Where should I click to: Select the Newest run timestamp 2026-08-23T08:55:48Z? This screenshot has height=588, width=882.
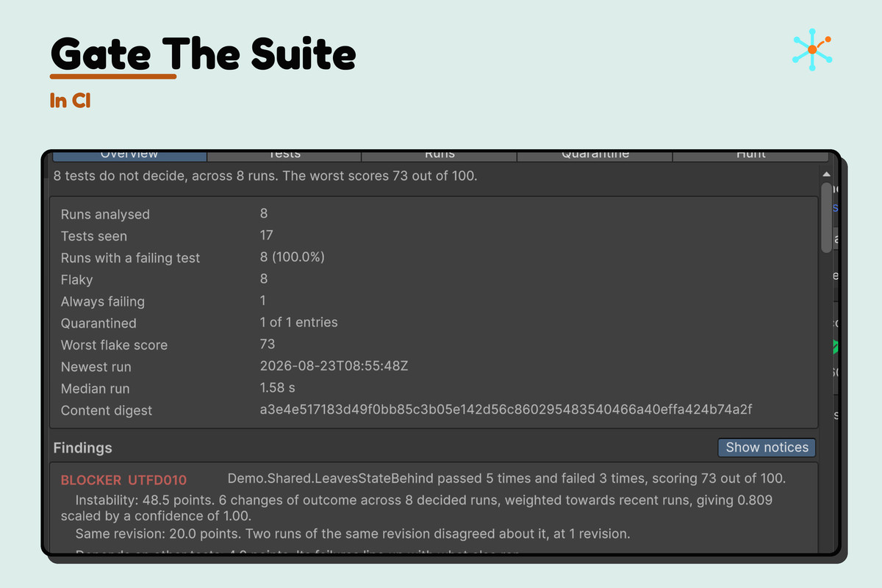click(334, 366)
